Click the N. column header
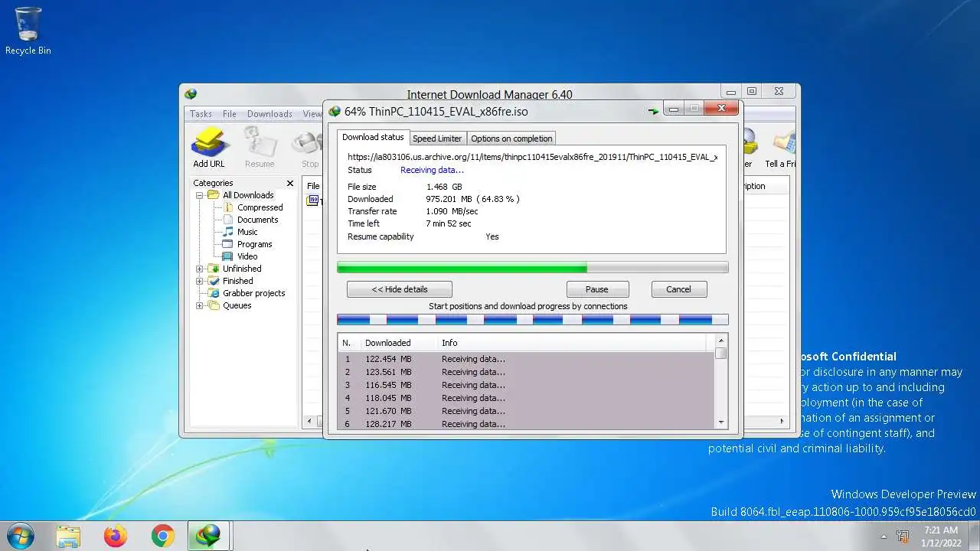 [x=349, y=343]
